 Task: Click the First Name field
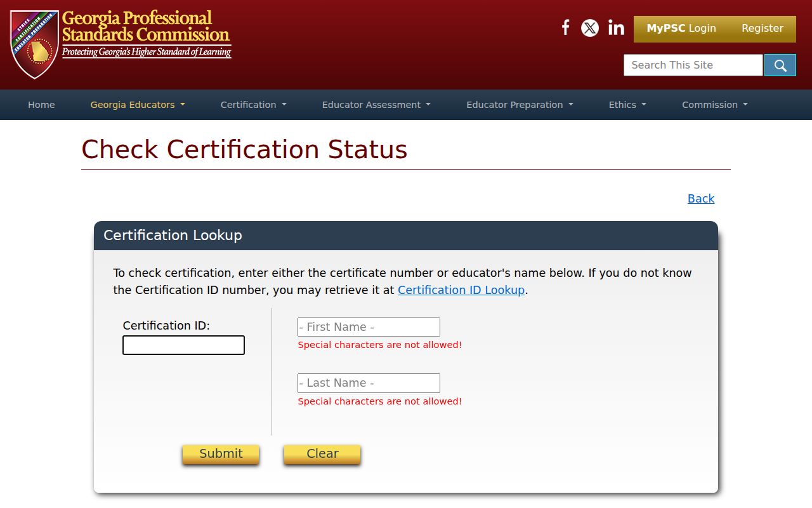pos(369,327)
